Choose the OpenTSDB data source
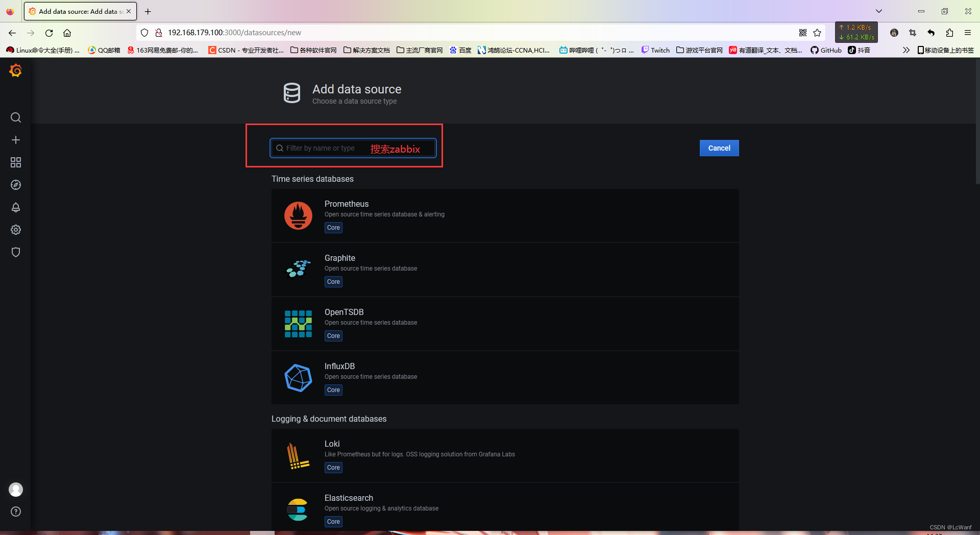The image size is (980, 535). click(x=505, y=324)
